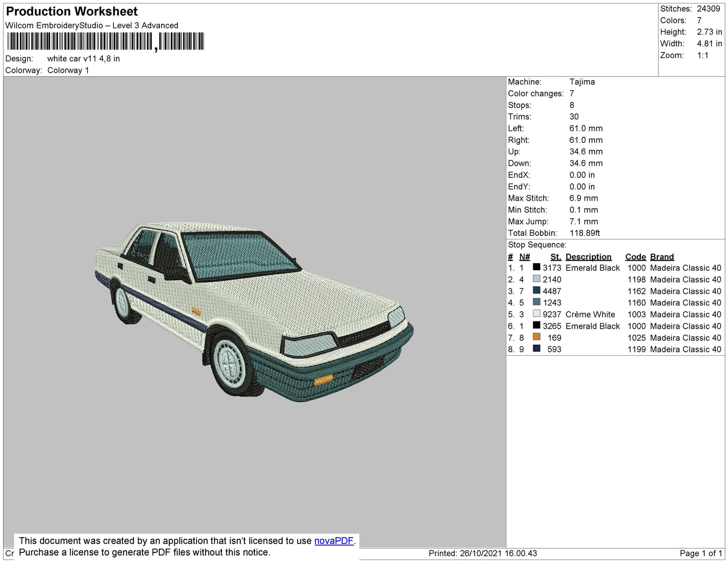Select the black swatch for thread 3173
This screenshot has height=563, width=728.
point(537,267)
